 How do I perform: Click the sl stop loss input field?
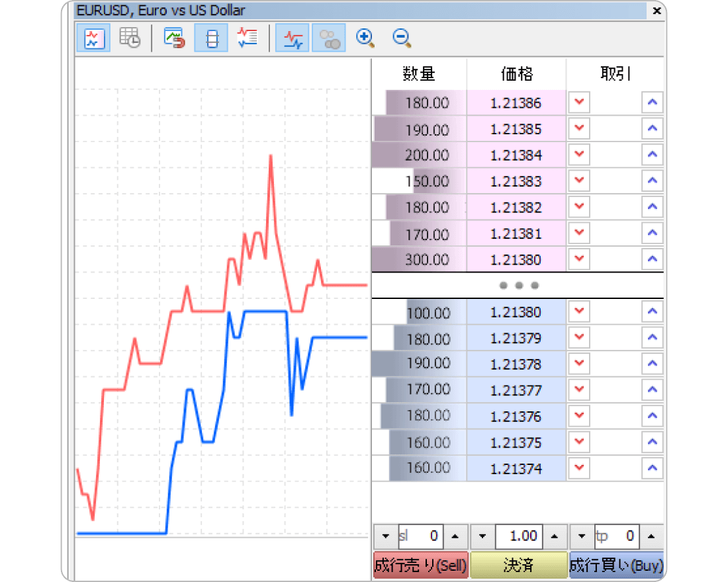click(x=421, y=536)
